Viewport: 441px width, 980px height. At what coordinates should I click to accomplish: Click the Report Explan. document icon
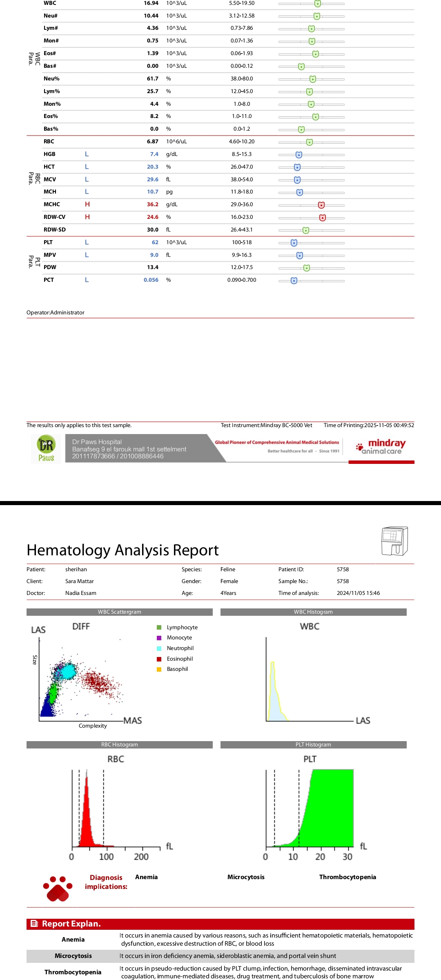tap(34, 924)
